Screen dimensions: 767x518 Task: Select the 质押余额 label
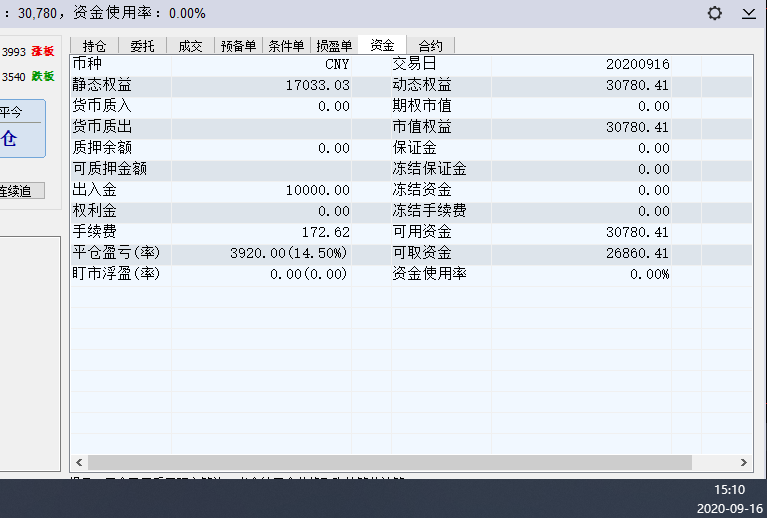(x=102, y=148)
